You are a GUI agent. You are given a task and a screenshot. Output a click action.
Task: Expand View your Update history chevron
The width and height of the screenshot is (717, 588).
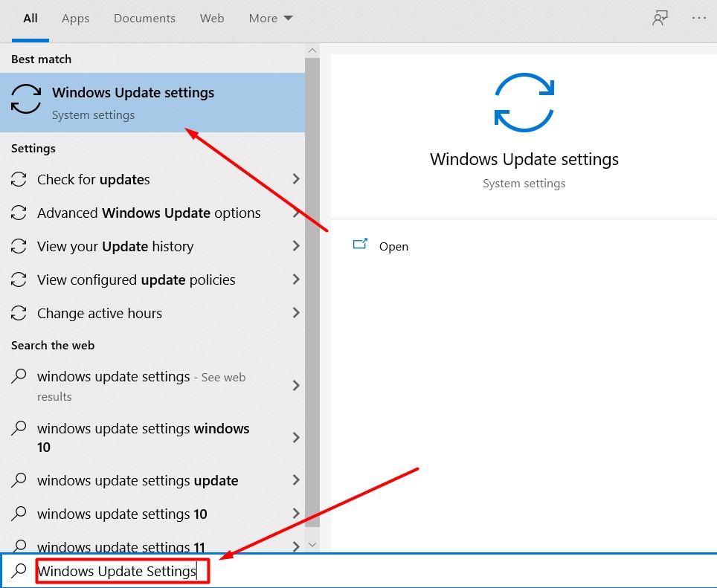[296, 246]
